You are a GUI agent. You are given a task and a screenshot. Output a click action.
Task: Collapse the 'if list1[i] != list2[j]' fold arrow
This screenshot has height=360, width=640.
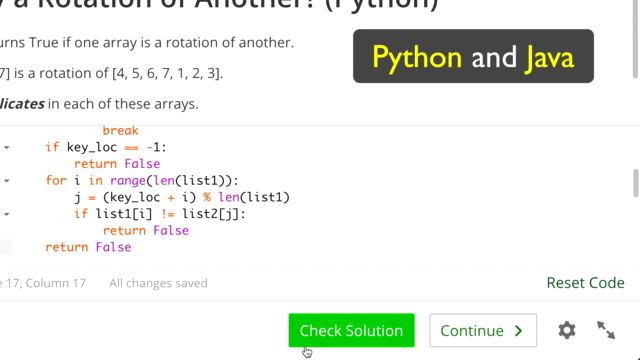[x=7, y=214]
